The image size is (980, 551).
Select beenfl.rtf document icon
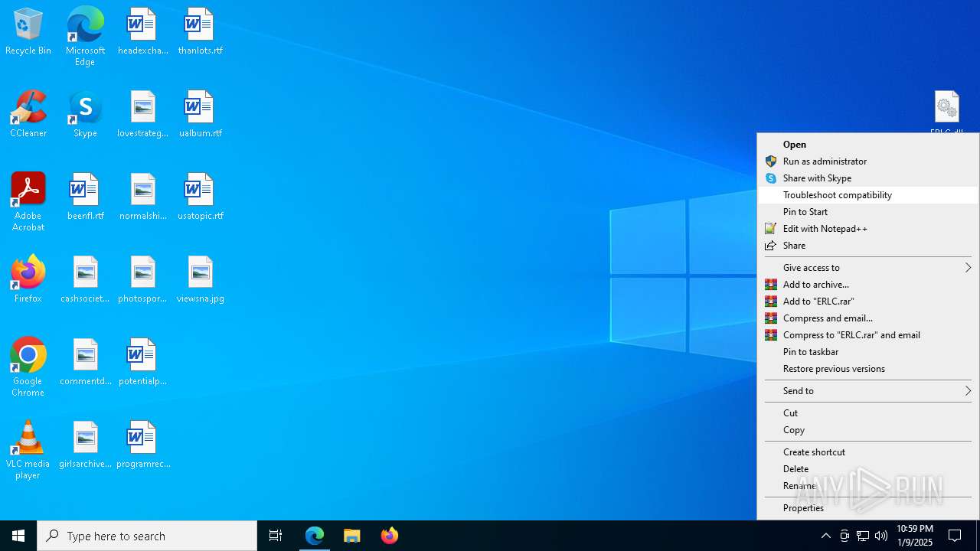click(85, 197)
